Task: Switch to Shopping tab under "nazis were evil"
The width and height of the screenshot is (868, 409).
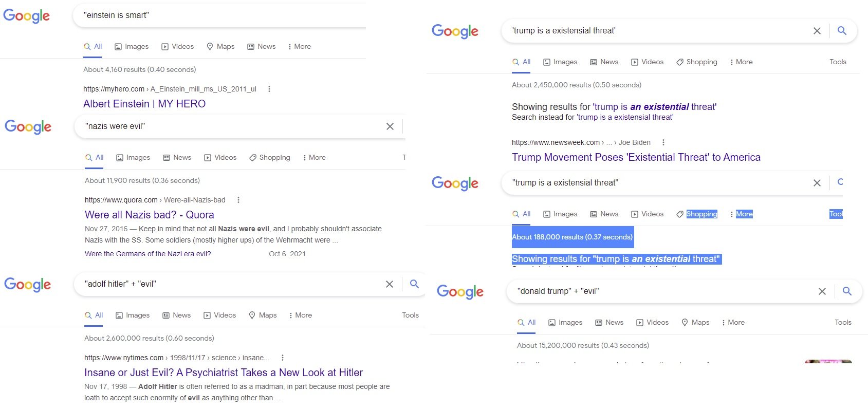Action: [x=270, y=157]
